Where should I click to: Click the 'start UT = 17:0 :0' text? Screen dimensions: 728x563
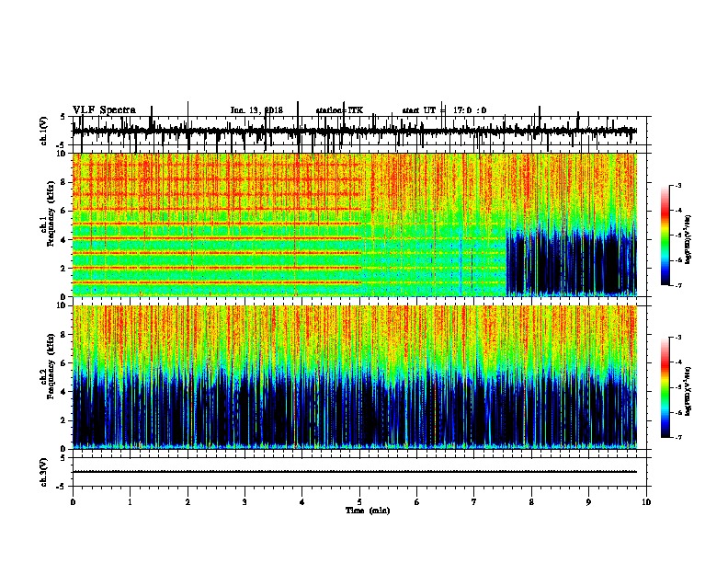point(444,110)
